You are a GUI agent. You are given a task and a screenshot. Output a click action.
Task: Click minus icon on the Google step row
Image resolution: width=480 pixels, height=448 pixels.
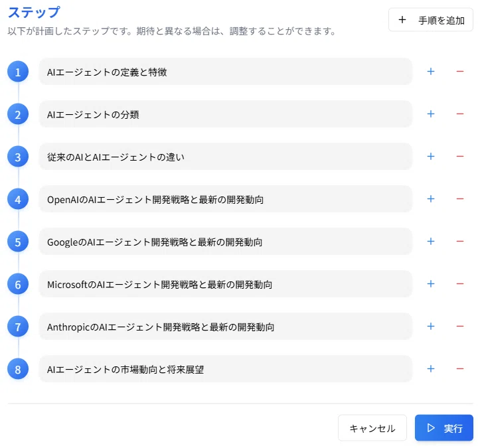tap(460, 242)
